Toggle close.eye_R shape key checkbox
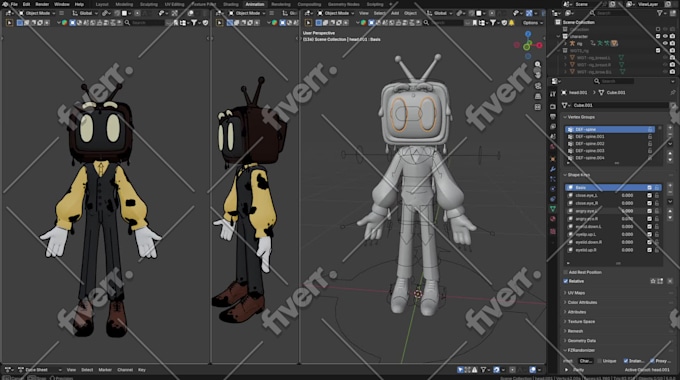Screen dimensions: 680x380 [649, 203]
